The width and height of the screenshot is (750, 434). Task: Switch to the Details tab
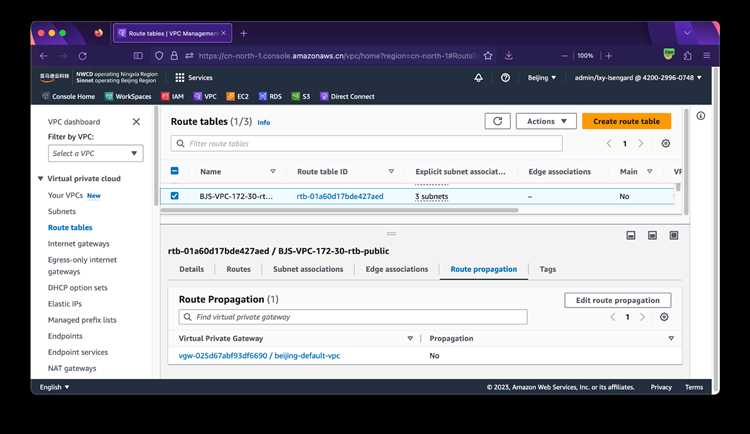click(x=191, y=269)
